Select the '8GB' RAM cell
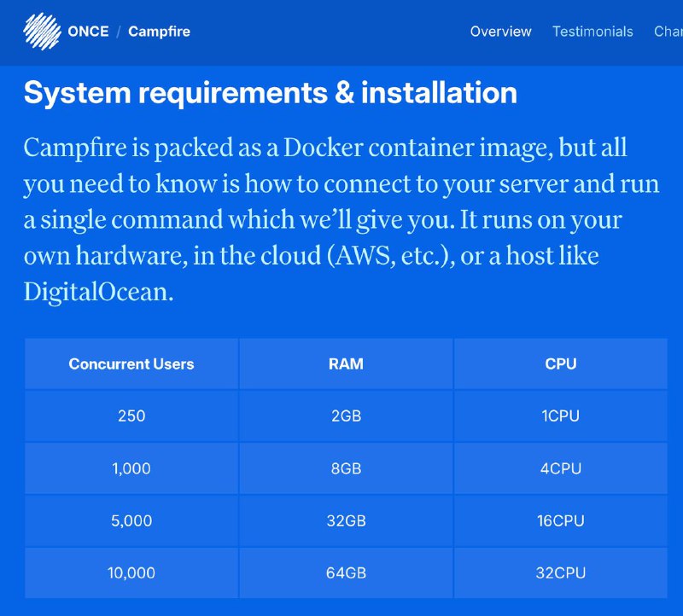Screen dimensions: 683x616 346,468
